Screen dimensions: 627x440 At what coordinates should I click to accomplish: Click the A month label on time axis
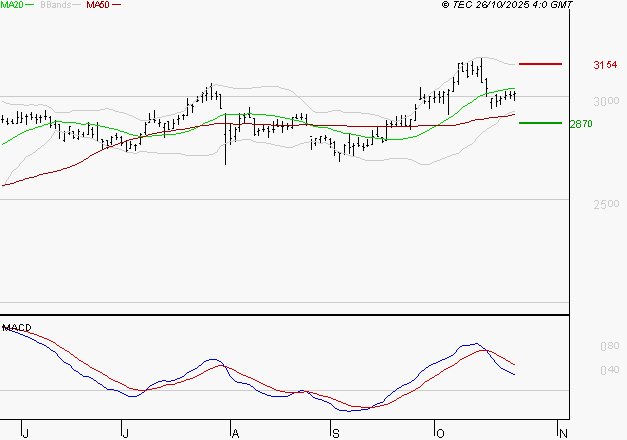[235, 433]
